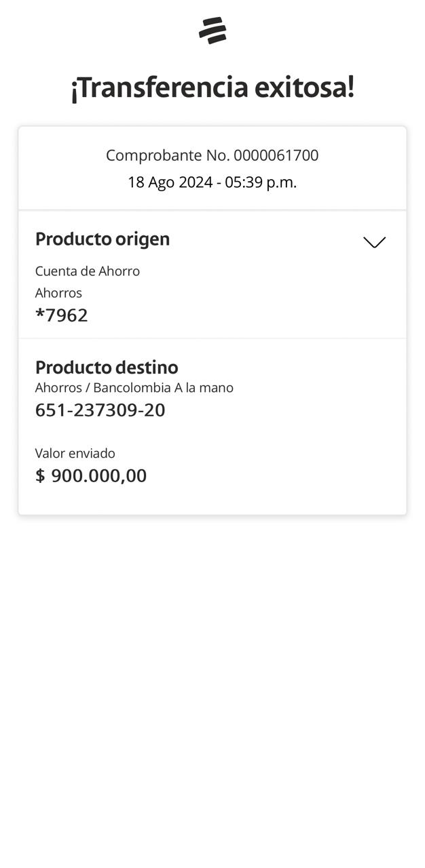Click the Cuenta de Ahorro label

pos(88,271)
